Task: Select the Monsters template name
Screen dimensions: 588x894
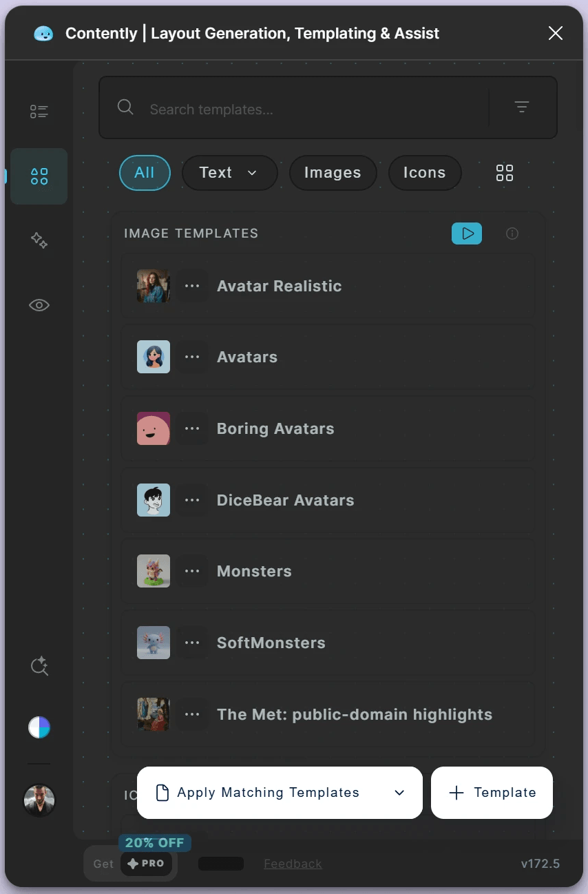Action: (x=254, y=571)
